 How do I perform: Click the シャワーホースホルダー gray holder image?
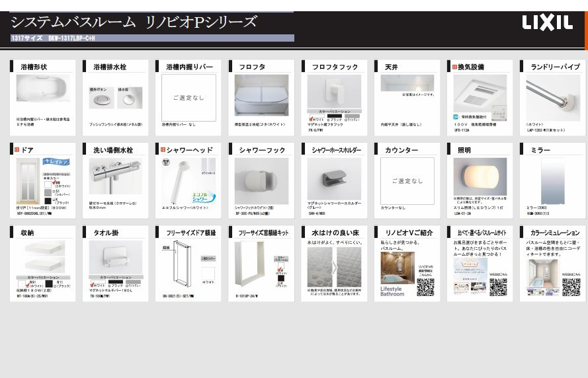tap(334, 178)
